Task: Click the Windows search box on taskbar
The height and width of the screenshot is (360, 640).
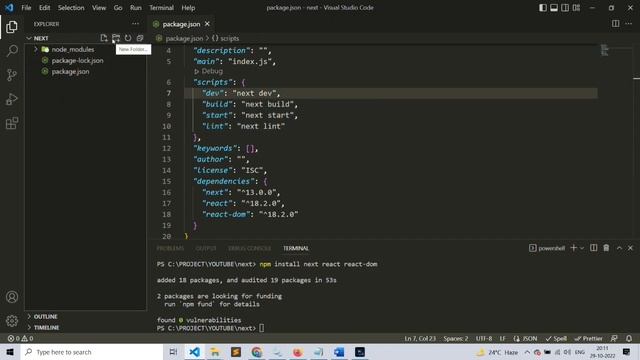Action: tap(92, 352)
